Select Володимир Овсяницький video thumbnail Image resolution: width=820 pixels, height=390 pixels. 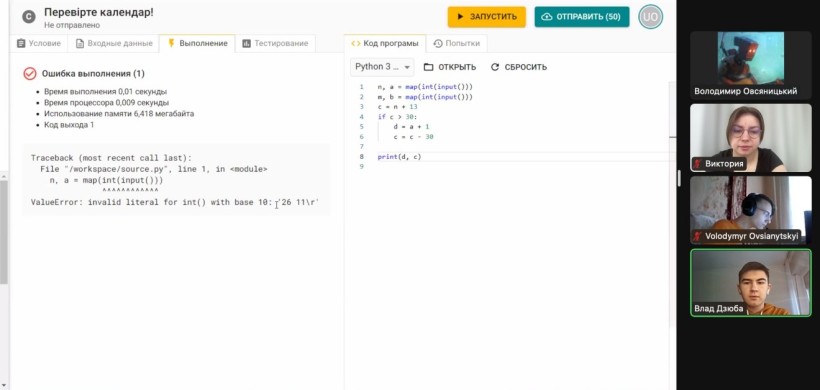pos(750,65)
